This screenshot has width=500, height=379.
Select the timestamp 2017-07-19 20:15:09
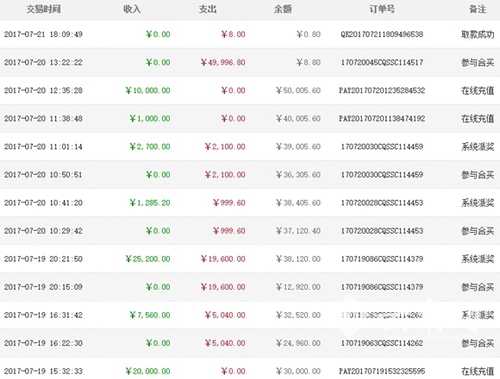[43, 287]
